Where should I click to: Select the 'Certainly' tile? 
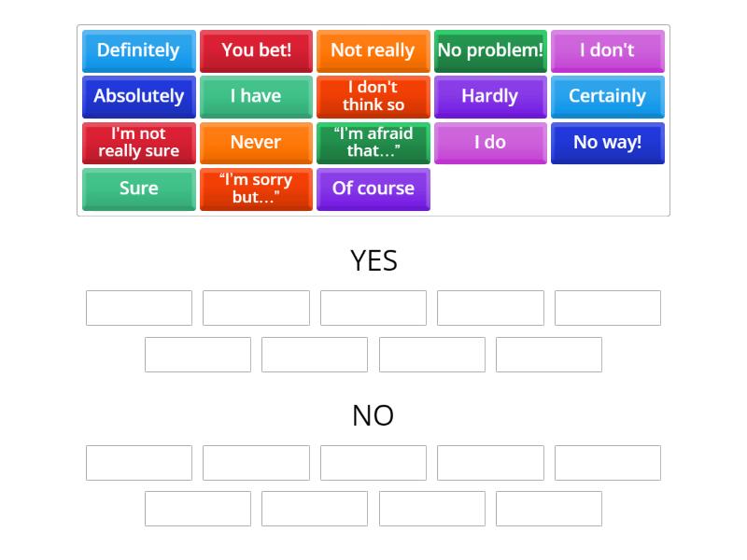[608, 97]
